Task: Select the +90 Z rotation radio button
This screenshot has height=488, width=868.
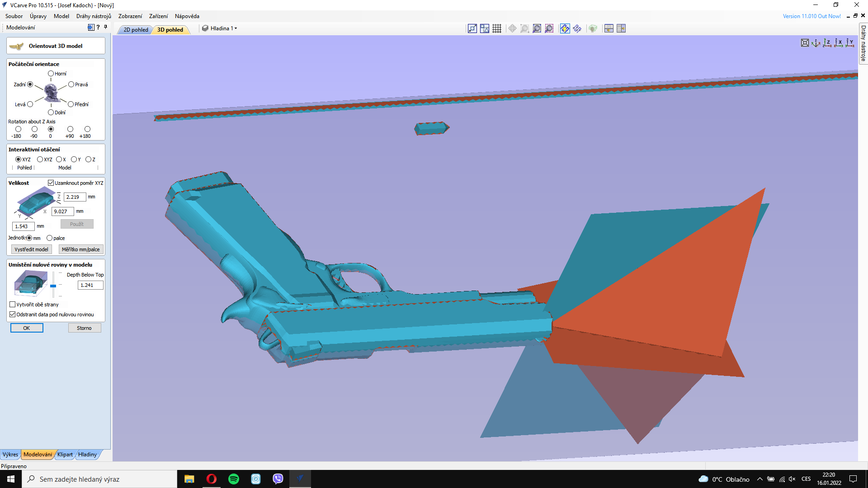Action: [x=70, y=129]
